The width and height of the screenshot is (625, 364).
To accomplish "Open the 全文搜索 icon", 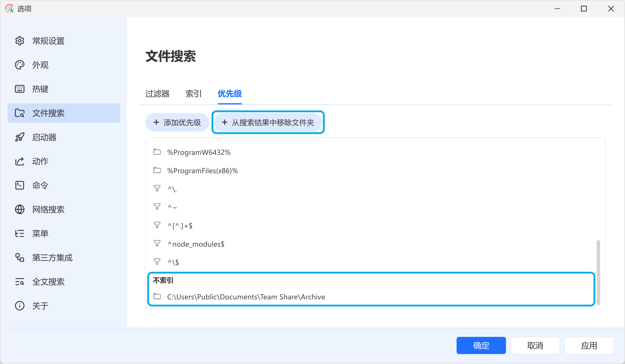I will [x=20, y=282].
